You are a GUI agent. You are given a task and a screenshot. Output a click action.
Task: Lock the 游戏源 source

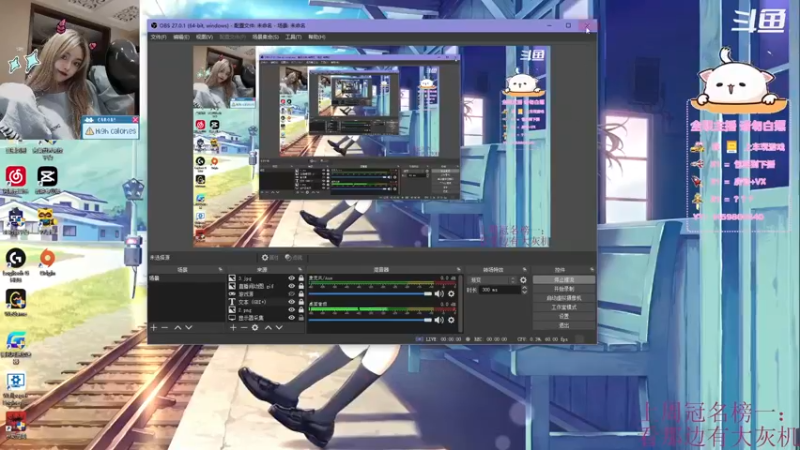click(x=301, y=294)
